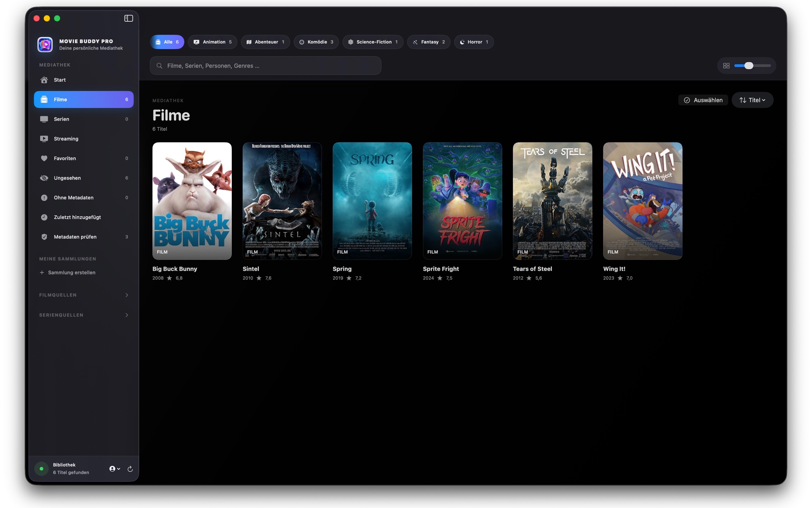Open the Tears of Steel poster
The width and height of the screenshot is (812, 508).
(x=552, y=201)
